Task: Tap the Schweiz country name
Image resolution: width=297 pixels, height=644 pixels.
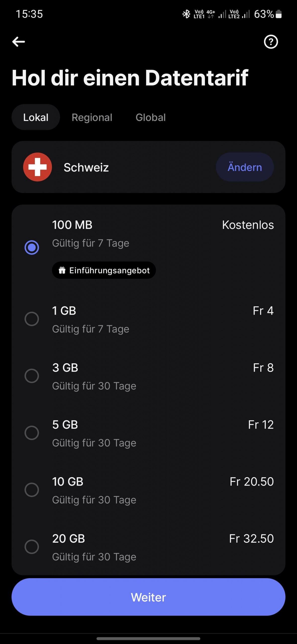Action: (86, 167)
